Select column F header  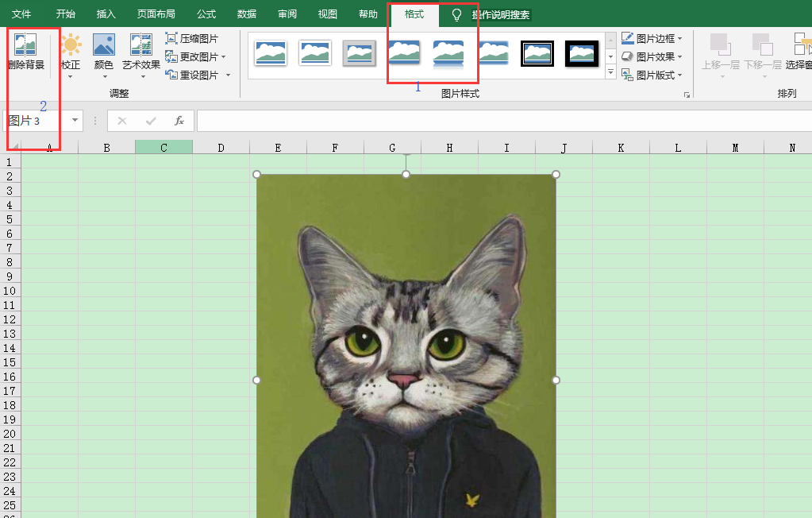(335, 147)
